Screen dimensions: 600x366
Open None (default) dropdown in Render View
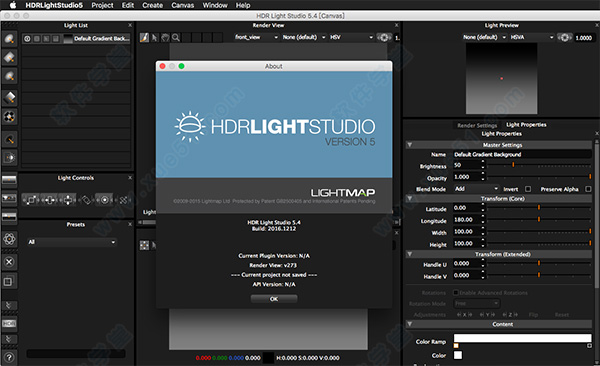tap(304, 38)
